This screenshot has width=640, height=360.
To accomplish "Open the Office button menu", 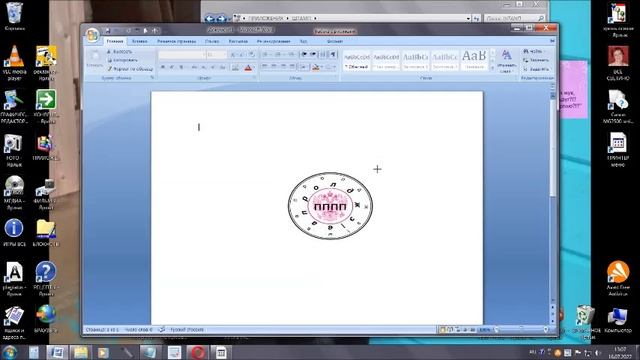I will (x=93, y=35).
